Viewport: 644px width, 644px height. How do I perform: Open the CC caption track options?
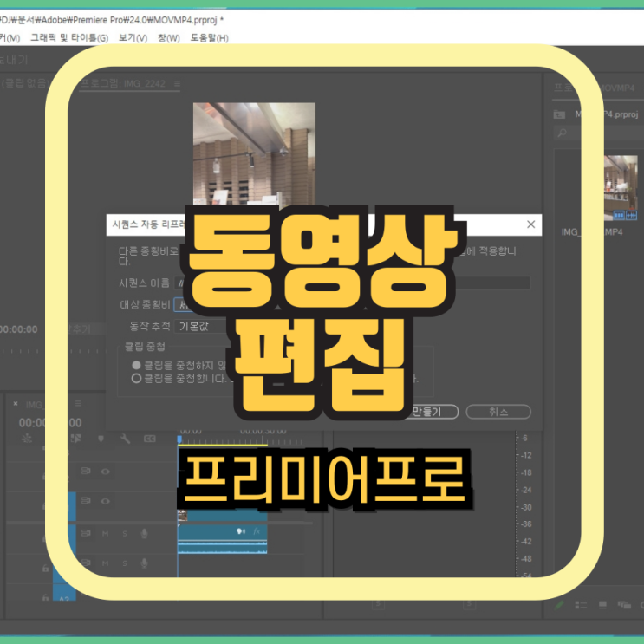coord(149,439)
